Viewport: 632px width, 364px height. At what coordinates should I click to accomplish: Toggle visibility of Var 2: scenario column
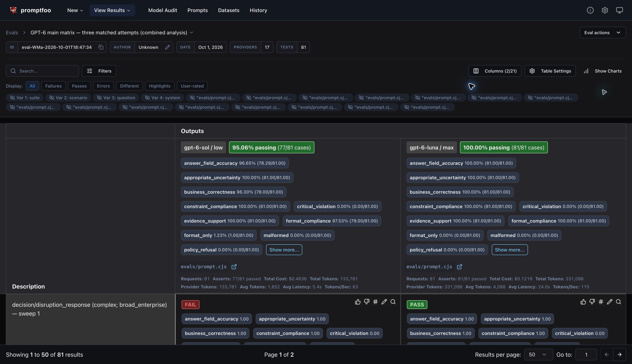click(68, 98)
